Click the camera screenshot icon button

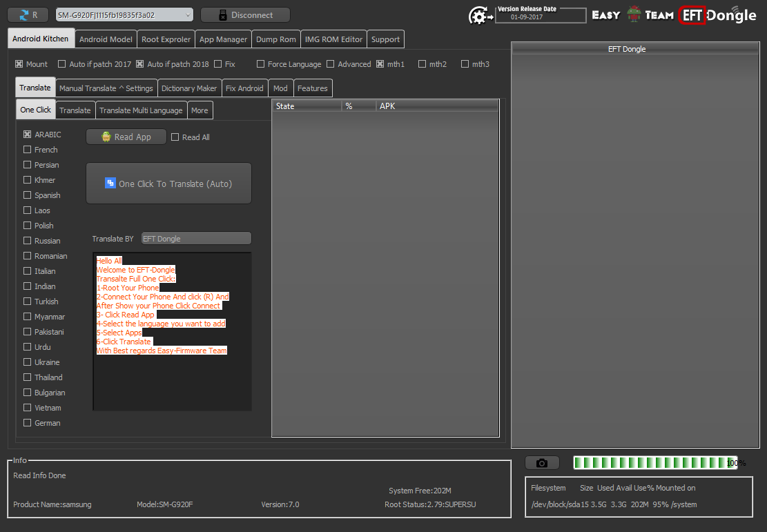(542, 462)
